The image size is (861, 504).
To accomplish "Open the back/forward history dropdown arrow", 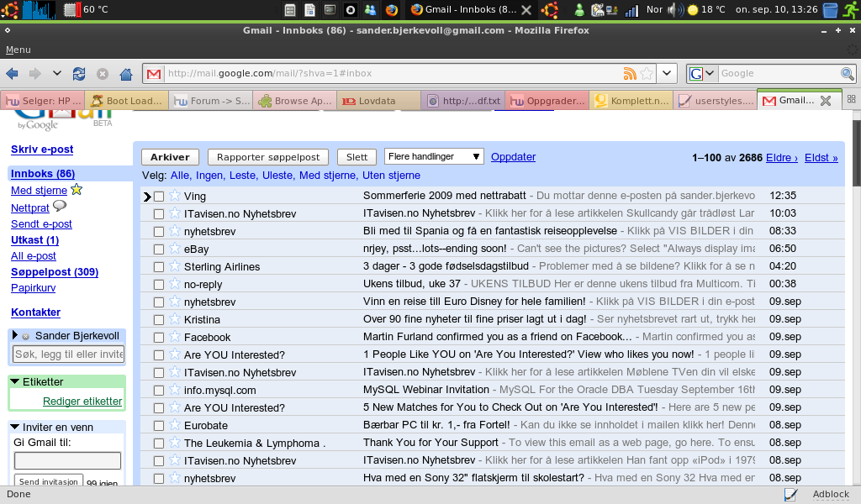I will tap(56, 73).
